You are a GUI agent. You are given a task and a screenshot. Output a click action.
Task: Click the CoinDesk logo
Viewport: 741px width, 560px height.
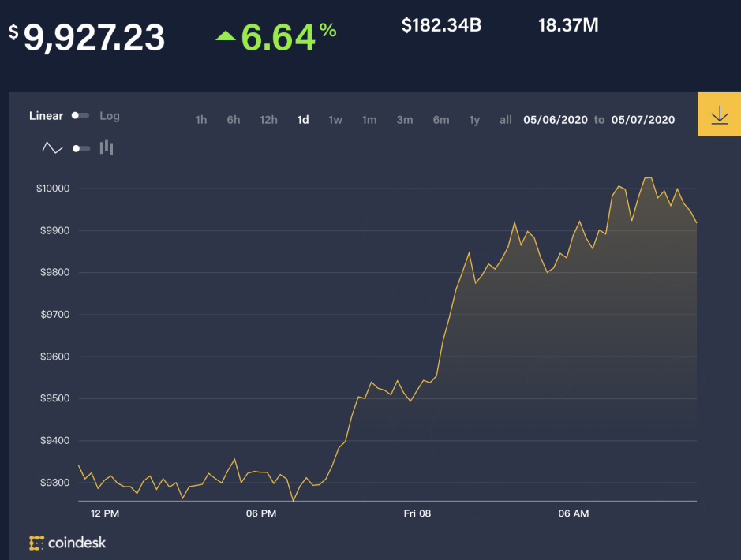(67, 543)
